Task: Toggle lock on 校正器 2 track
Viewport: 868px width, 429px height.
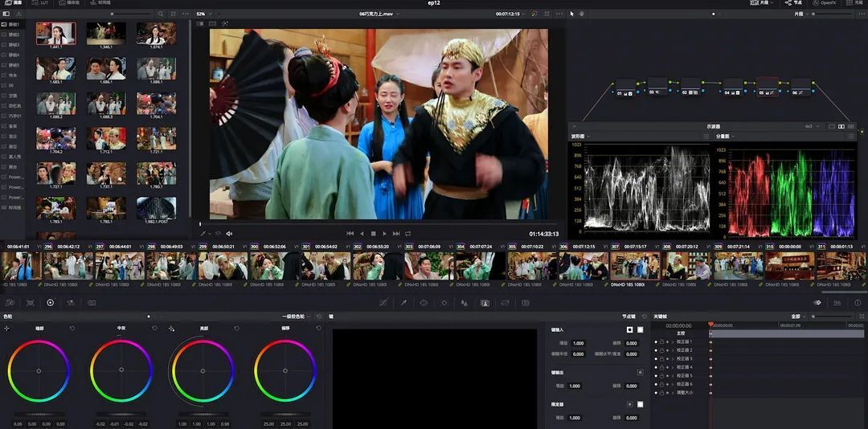Action: 661,350
